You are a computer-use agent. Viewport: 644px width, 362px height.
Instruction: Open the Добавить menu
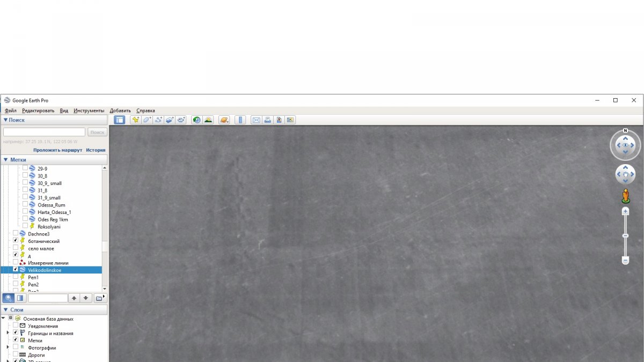120,110
